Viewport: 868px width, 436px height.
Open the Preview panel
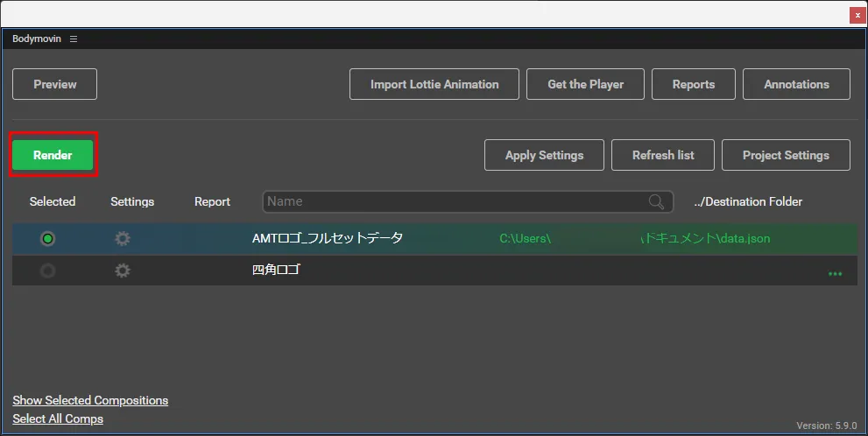click(x=54, y=84)
